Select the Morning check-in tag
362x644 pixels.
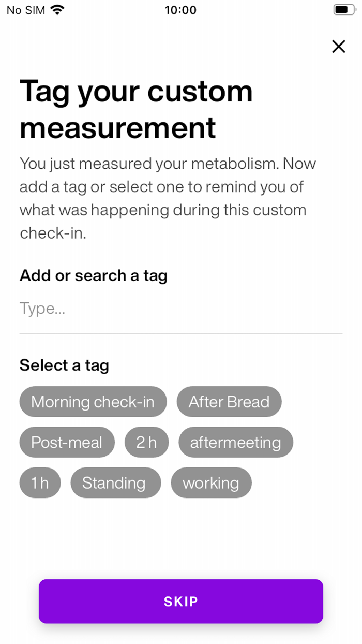(x=93, y=402)
